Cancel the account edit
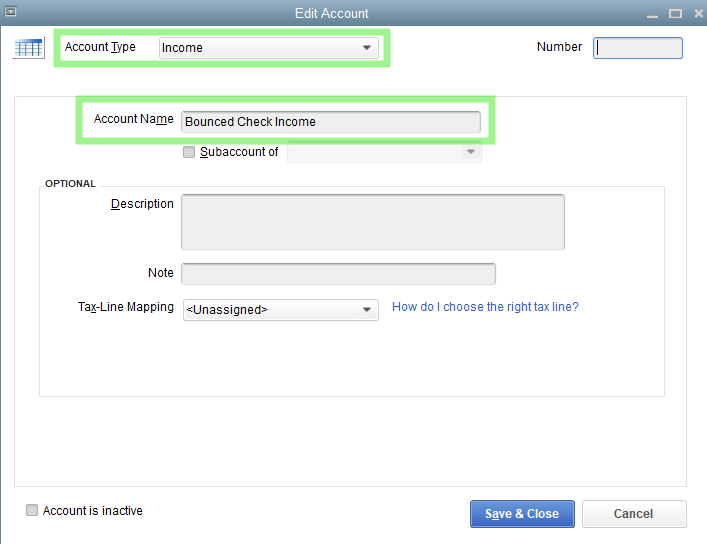 634,514
